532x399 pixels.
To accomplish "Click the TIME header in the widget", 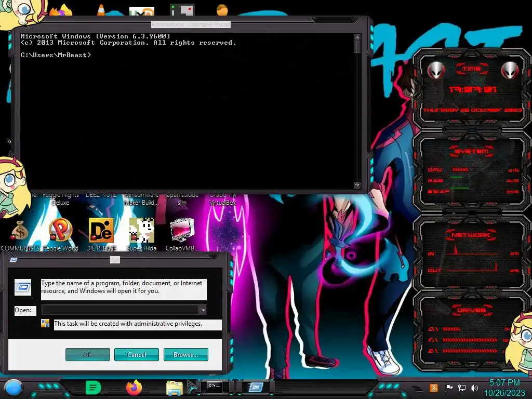I will click(x=472, y=69).
